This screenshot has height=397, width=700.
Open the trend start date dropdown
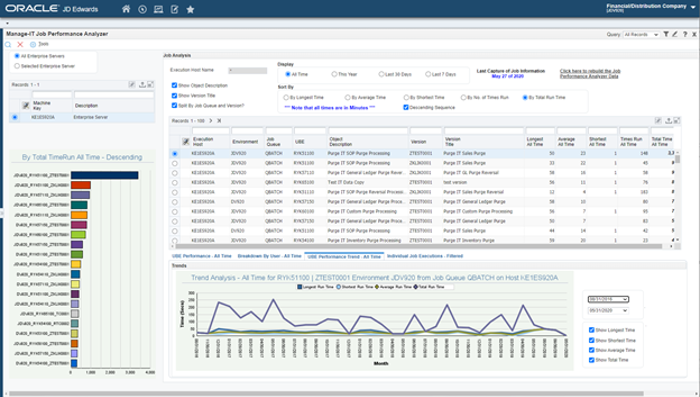(608, 299)
